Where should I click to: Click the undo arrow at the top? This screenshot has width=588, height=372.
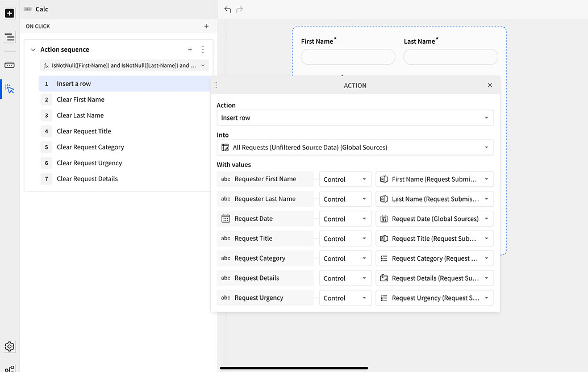pos(227,9)
